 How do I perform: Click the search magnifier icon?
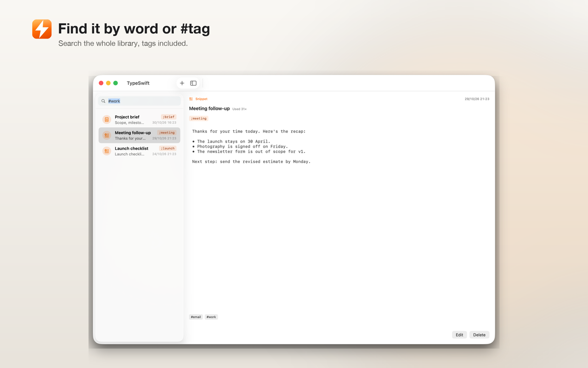click(103, 101)
